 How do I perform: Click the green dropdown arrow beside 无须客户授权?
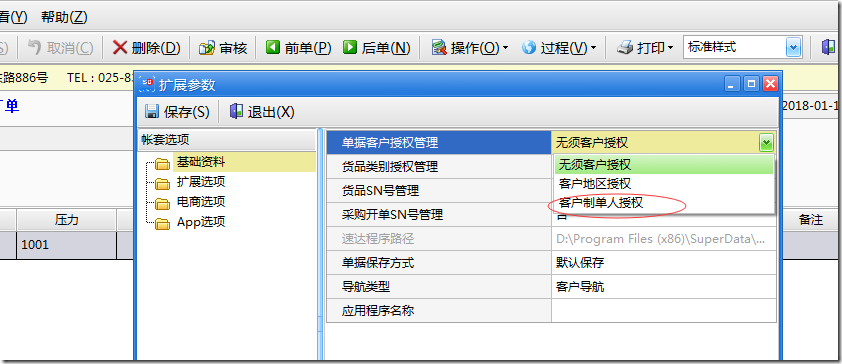click(766, 143)
